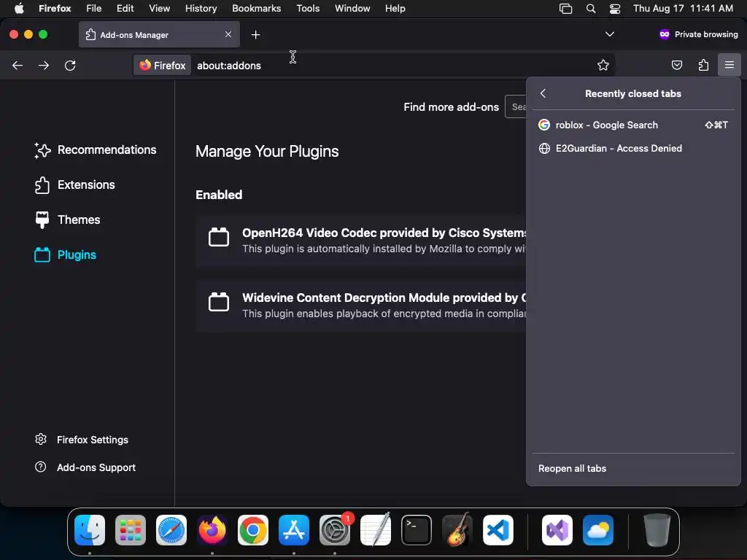Focus the Find more add-ons search field

(x=516, y=107)
